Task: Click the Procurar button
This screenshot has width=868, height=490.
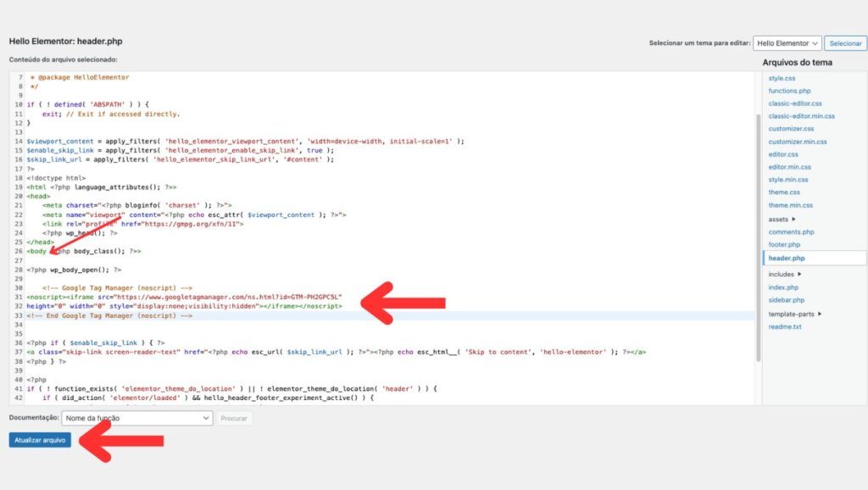Action: [x=234, y=418]
